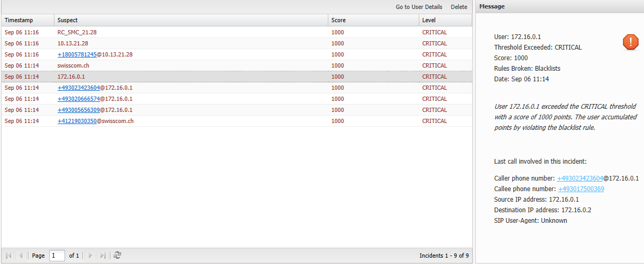Click 'Score: 1000' line in Message

[511, 58]
